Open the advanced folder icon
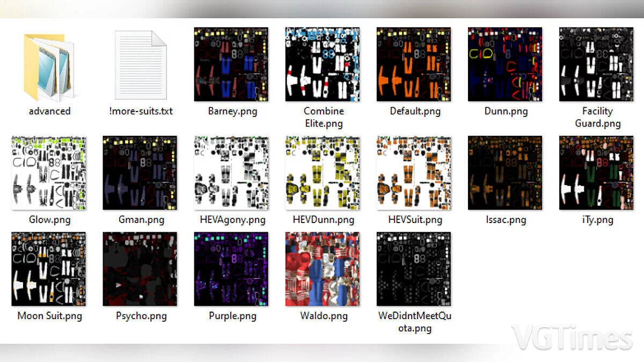 pyautogui.click(x=49, y=67)
